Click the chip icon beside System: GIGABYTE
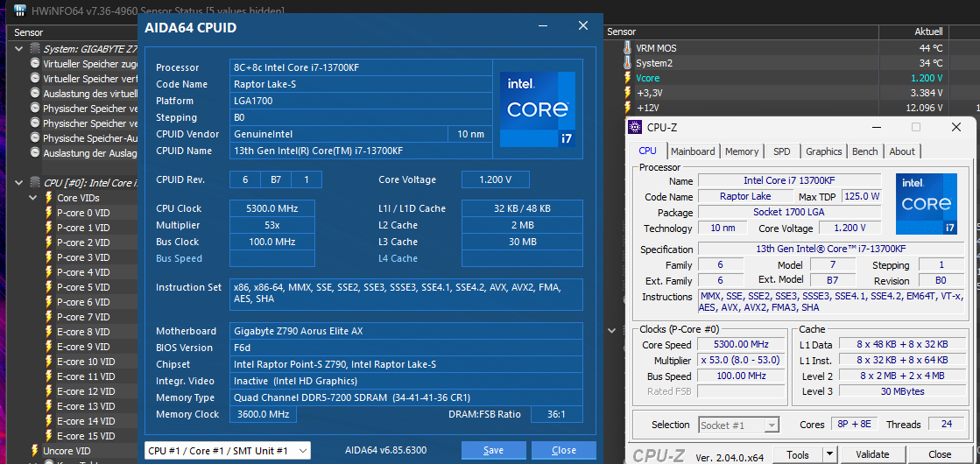Screen dimensions: 980x464 click(35, 48)
